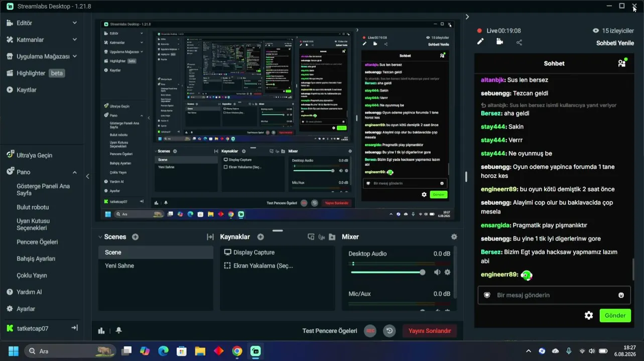Screen dimensions: 644x361
Task: Click the add-folder icon in Kaynaklar header
Action: (332, 237)
